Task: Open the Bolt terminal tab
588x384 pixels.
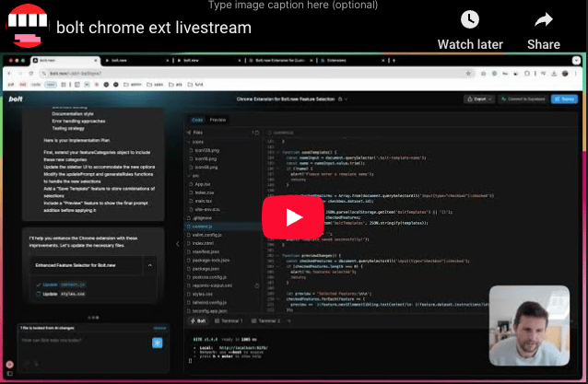Action: pyautogui.click(x=198, y=321)
